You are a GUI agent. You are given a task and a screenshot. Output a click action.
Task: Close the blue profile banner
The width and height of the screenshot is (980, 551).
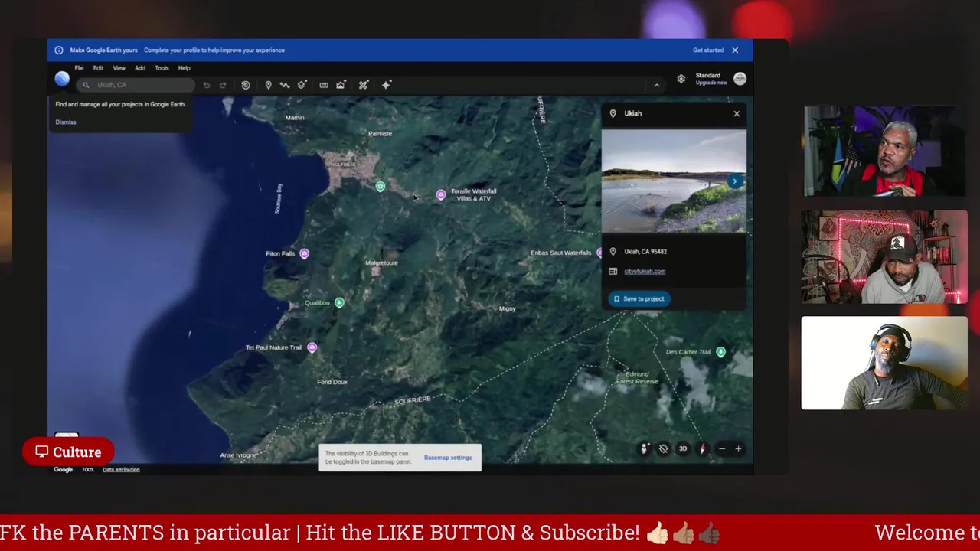(735, 51)
